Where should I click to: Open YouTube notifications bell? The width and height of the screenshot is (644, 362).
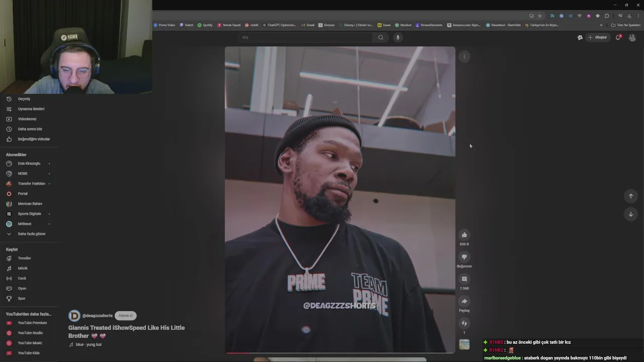coord(618,37)
